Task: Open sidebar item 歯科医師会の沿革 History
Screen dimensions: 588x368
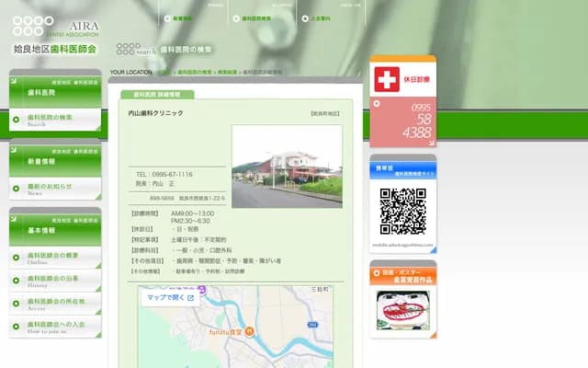Action: (55, 281)
